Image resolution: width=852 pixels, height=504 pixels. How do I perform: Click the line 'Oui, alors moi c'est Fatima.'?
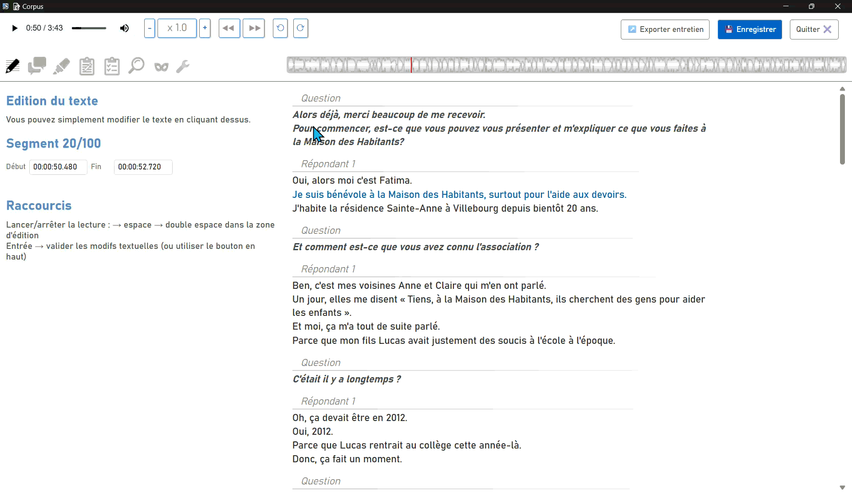(352, 181)
